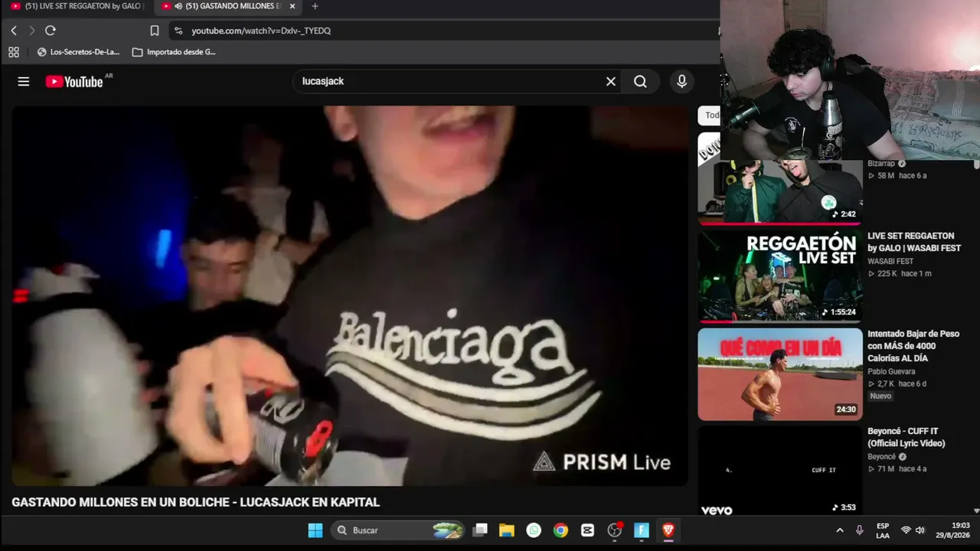Open Reggaeton Live Set thumbnail
Image resolution: width=980 pixels, height=551 pixels.
pyautogui.click(x=779, y=276)
